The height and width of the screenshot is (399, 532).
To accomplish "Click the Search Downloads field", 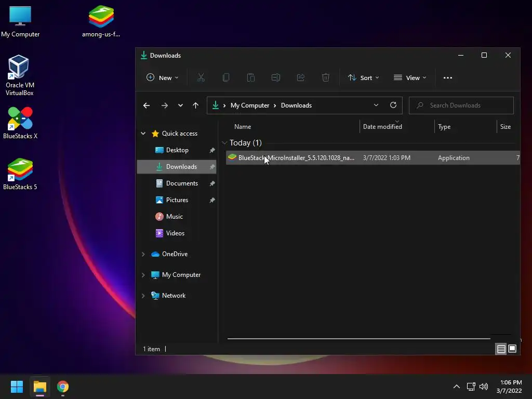I will (x=461, y=105).
